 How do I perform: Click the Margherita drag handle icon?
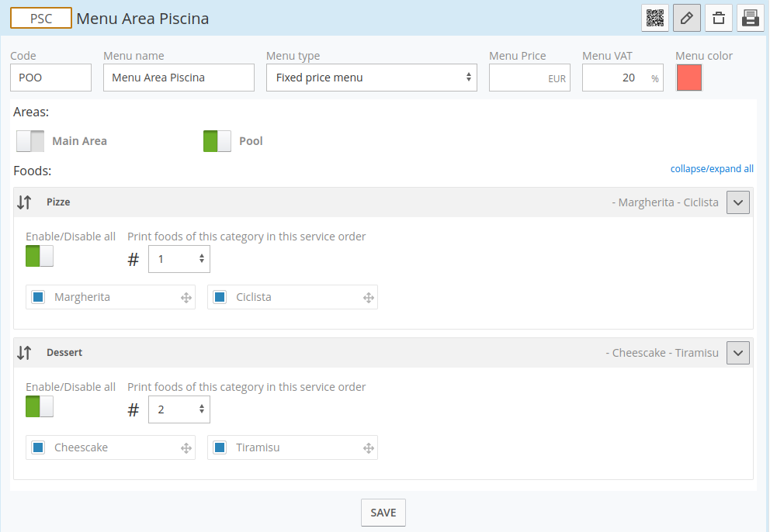point(186,298)
